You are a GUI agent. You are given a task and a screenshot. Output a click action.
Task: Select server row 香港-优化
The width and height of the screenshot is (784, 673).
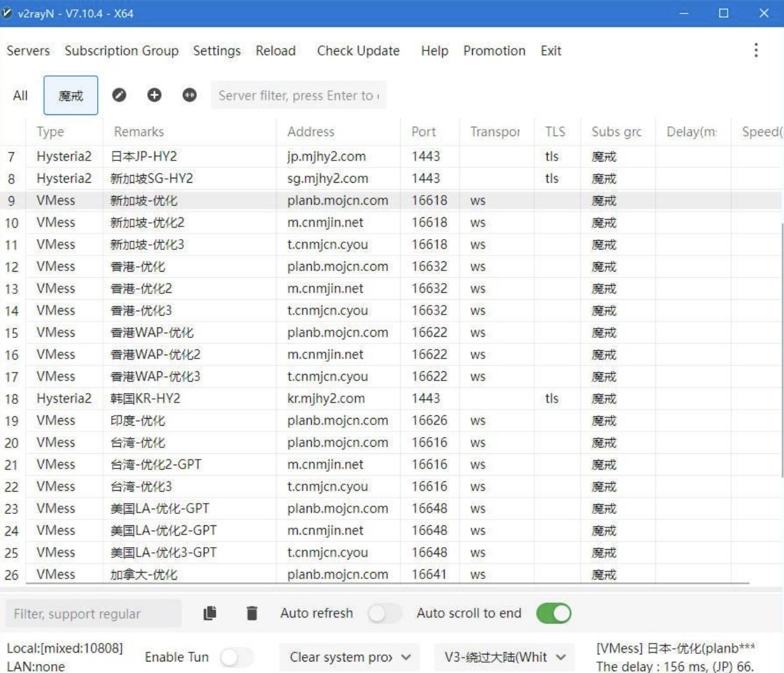(391, 267)
